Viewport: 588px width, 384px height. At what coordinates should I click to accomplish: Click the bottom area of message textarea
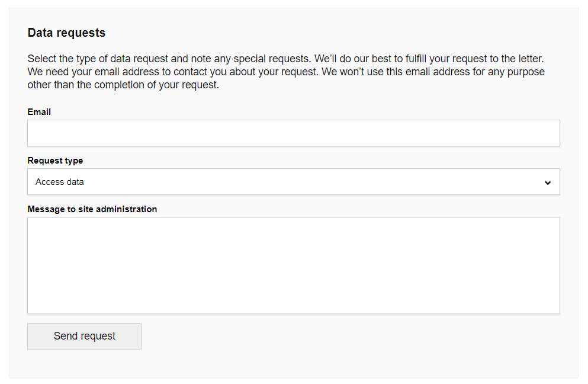293,305
